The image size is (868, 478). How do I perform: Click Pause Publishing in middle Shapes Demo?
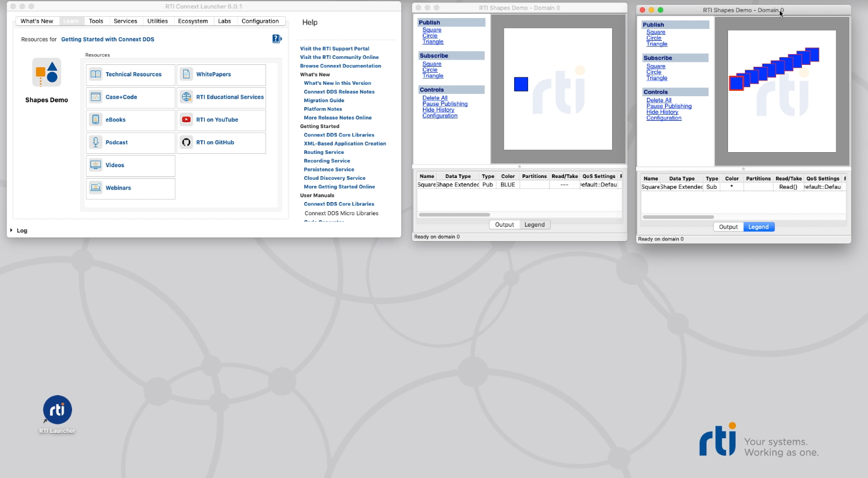tap(446, 103)
